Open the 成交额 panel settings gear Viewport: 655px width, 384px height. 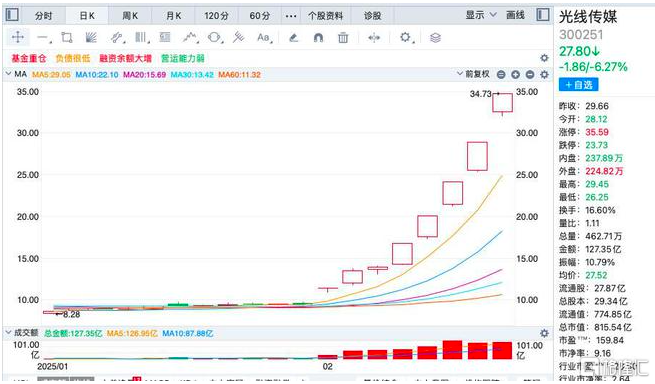tap(544, 333)
